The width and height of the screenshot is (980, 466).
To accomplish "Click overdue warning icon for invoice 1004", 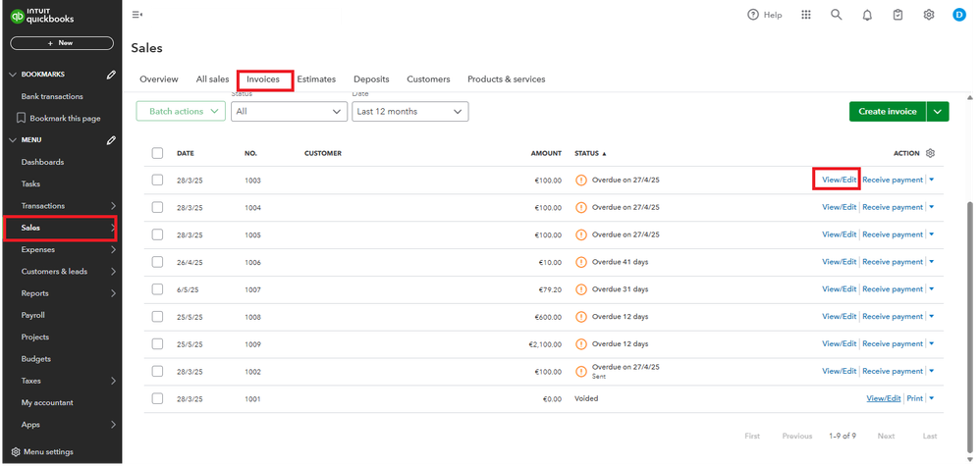I will [581, 207].
